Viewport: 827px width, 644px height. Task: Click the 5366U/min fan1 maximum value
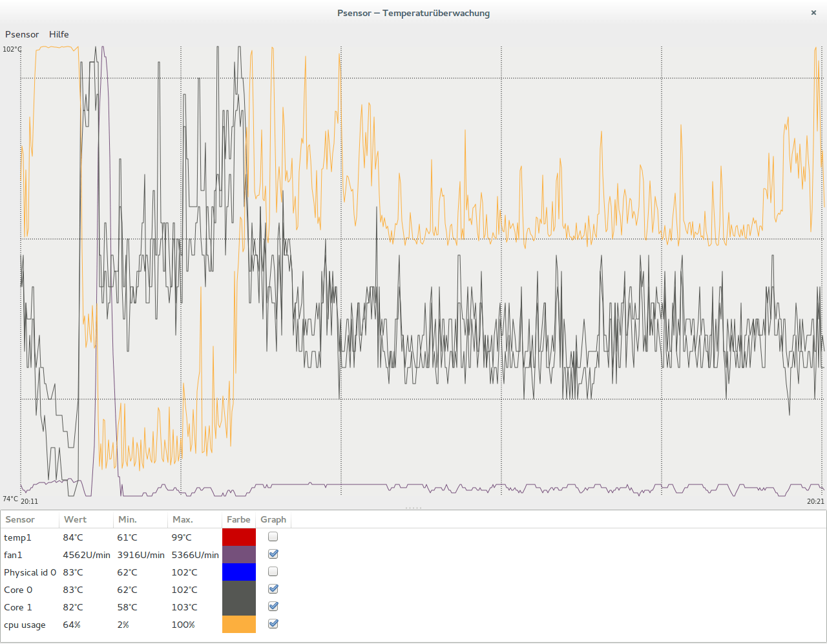(x=195, y=555)
